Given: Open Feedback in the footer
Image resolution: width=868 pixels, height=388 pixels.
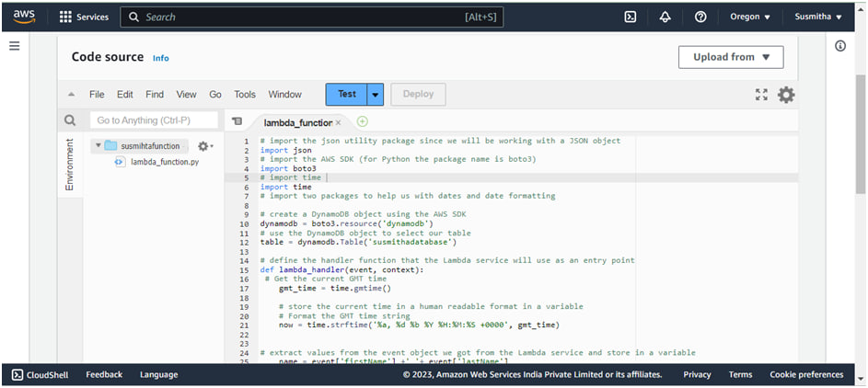Looking at the screenshot, I should click(x=104, y=375).
